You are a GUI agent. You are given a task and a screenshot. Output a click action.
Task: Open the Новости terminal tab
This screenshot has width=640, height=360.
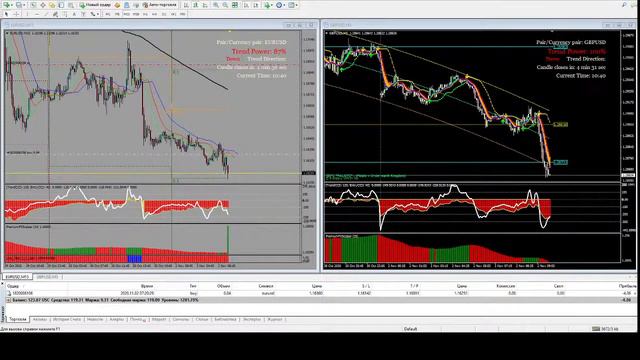[x=95, y=319]
